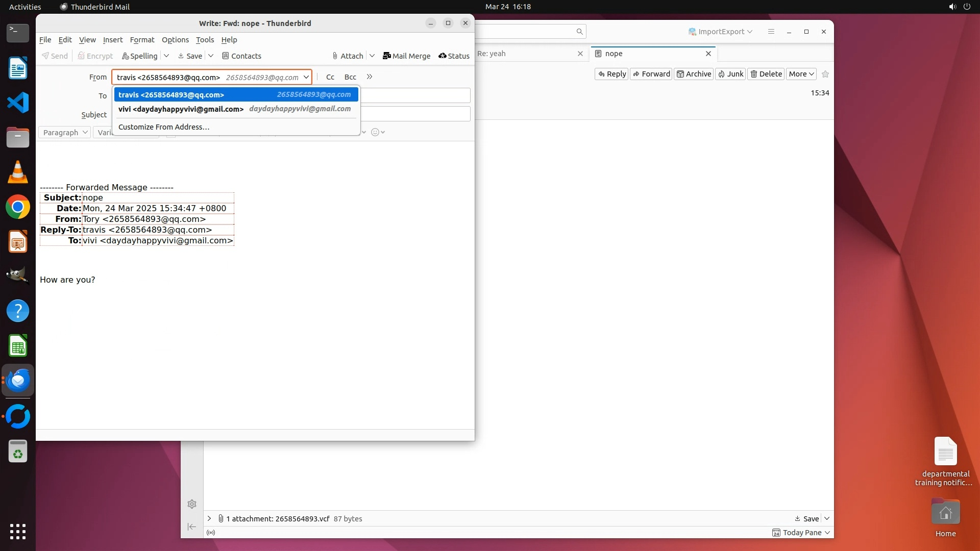This screenshot has width=980, height=551.
Task: Expand the Attach dropdown arrow
Action: (372, 56)
